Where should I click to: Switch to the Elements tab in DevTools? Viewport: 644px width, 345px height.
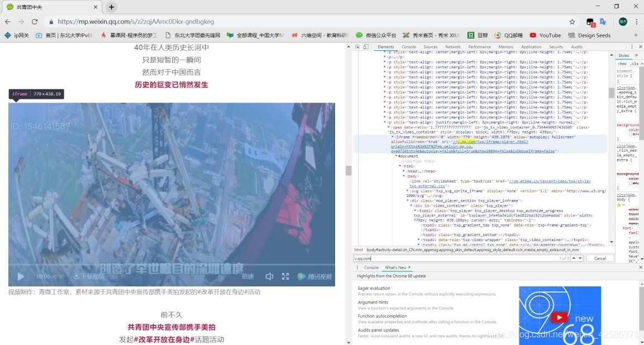(385, 47)
